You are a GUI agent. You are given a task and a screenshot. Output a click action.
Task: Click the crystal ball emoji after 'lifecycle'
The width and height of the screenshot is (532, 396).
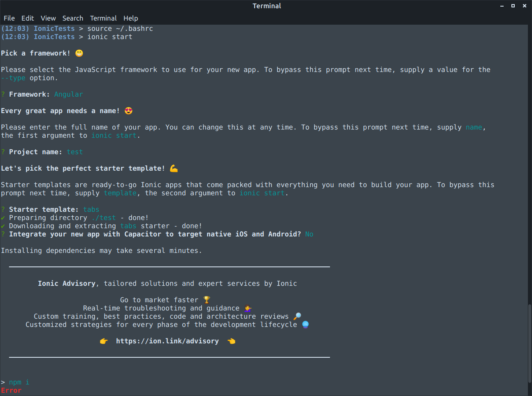coord(305,324)
